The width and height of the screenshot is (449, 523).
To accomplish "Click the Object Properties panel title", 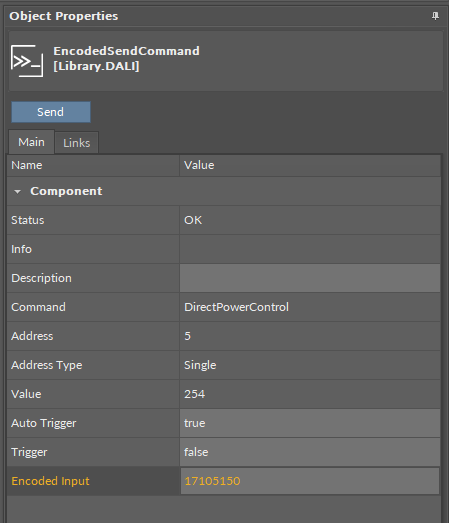I will (x=63, y=16).
